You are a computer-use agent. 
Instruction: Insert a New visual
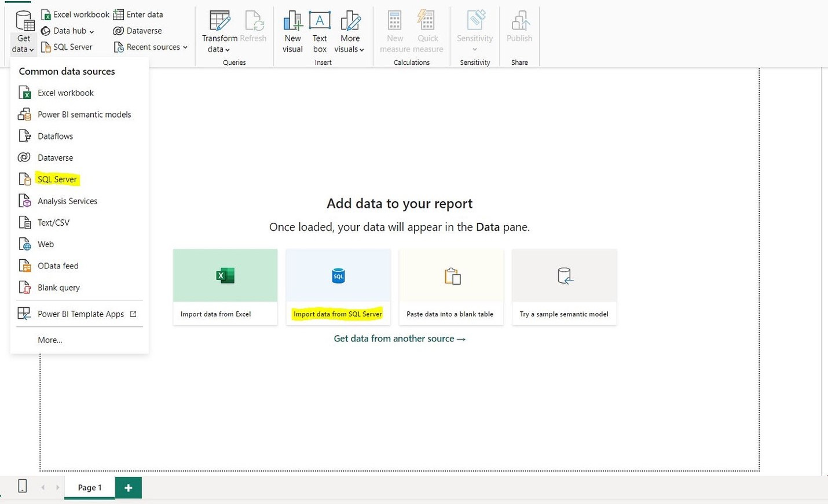click(x=292, y=32)
